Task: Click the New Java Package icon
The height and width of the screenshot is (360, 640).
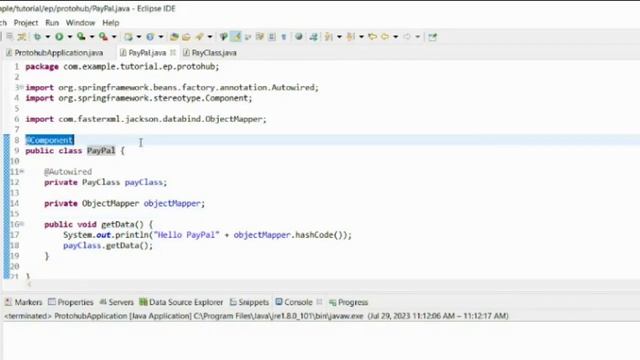Action: click(128, 37)
